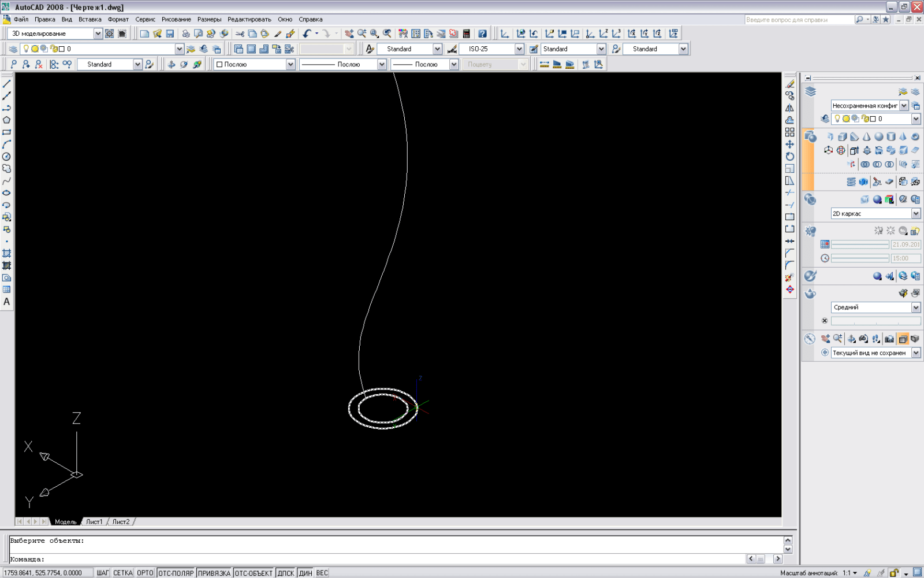Select the Polygon drawing tool
Image resolution: width=924 pixels, height=578 pixels.
click(x=7, y=120)
